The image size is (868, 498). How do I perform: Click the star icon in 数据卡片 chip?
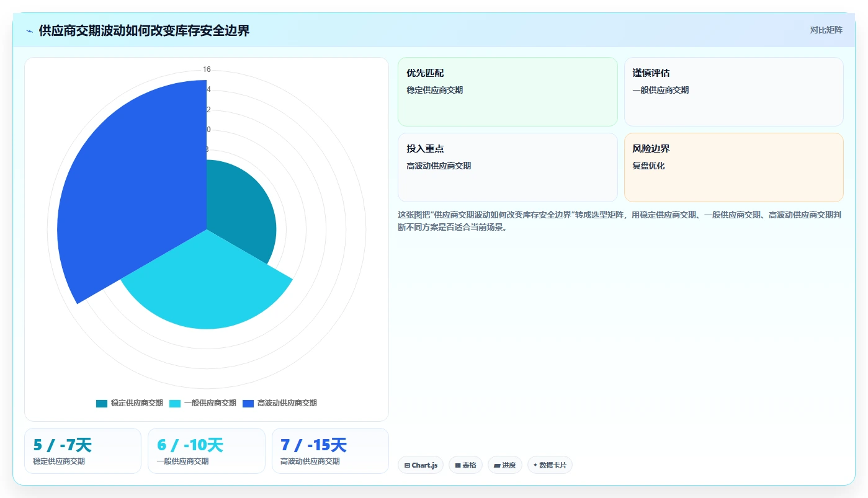pos(535,465)
